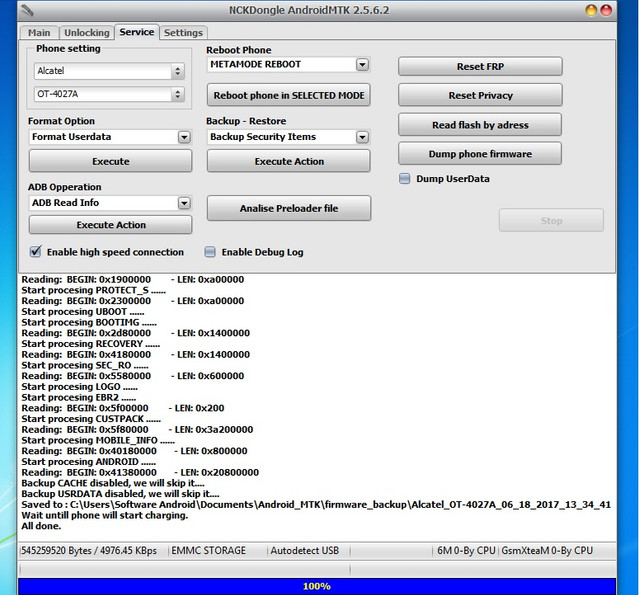Click 'Backup USRDATA disabled' log line

coord(120,493)
